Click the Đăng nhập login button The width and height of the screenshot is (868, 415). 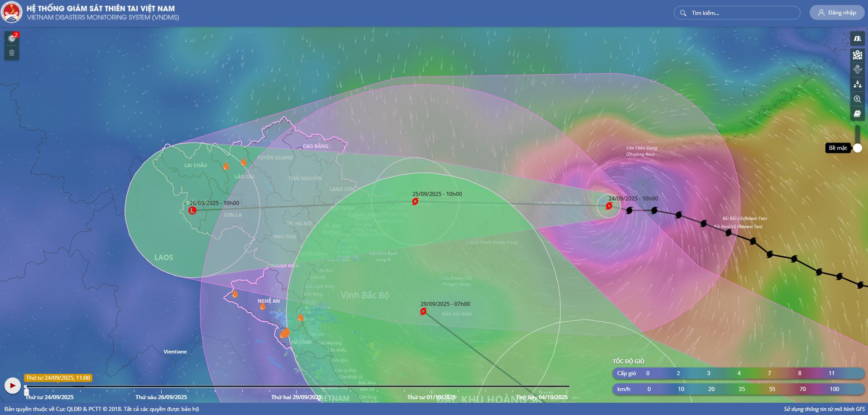point(837,13)
